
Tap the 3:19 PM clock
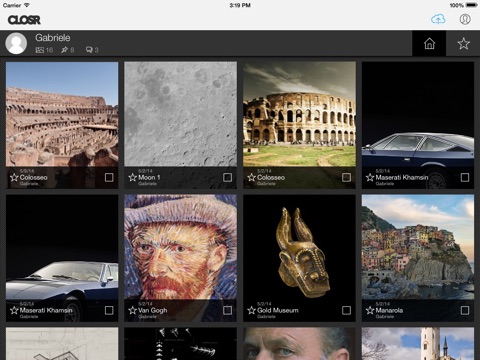pos(240,5)
